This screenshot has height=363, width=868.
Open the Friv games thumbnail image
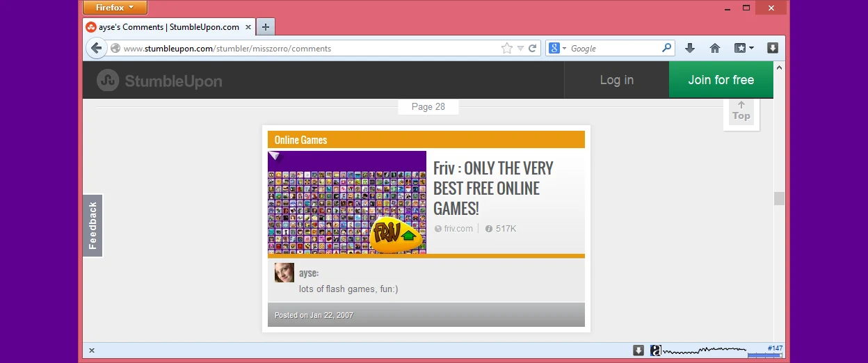coord(347,202)
